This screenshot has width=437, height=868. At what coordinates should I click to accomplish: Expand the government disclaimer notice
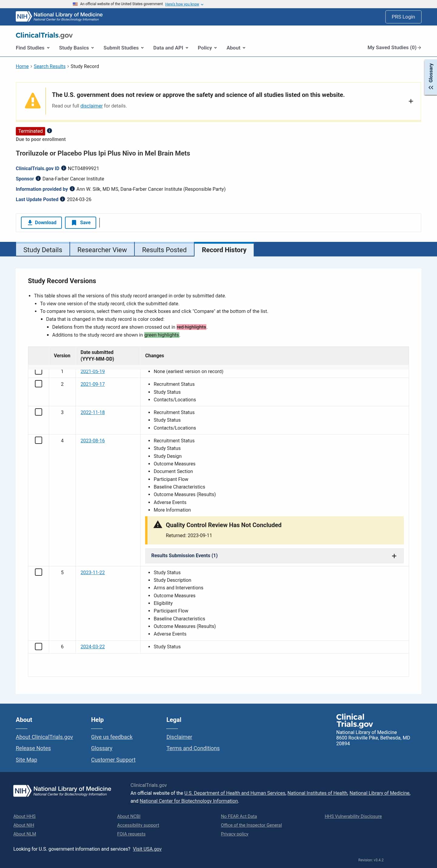point(410,101)
